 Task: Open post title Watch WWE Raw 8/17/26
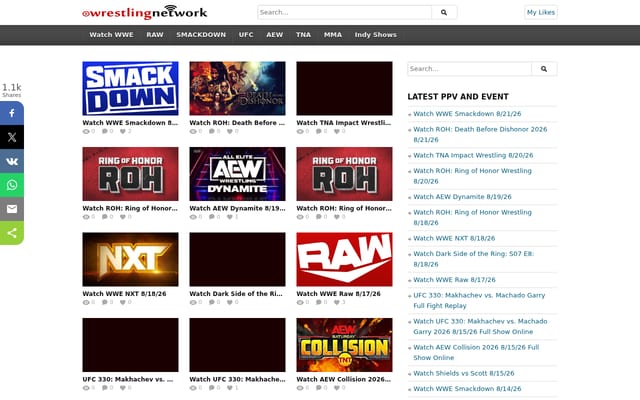[338, 293]
